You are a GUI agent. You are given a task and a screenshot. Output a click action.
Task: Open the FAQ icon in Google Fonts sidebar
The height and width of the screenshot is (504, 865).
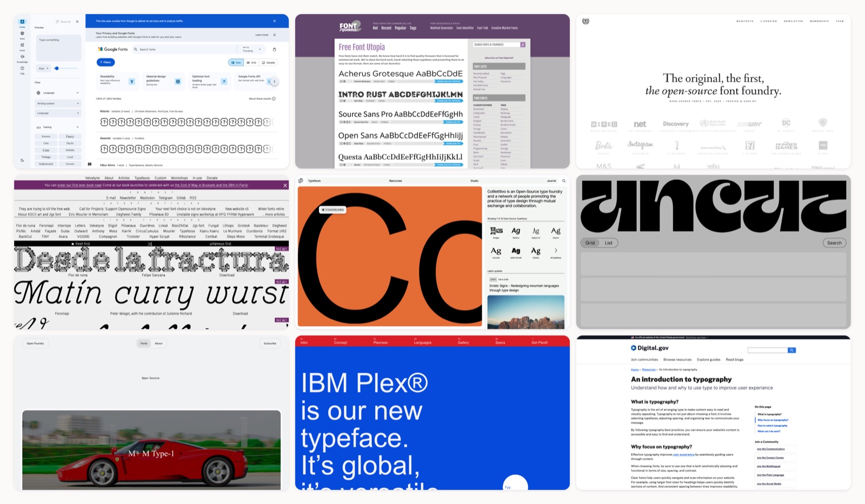tap(22, 69)
